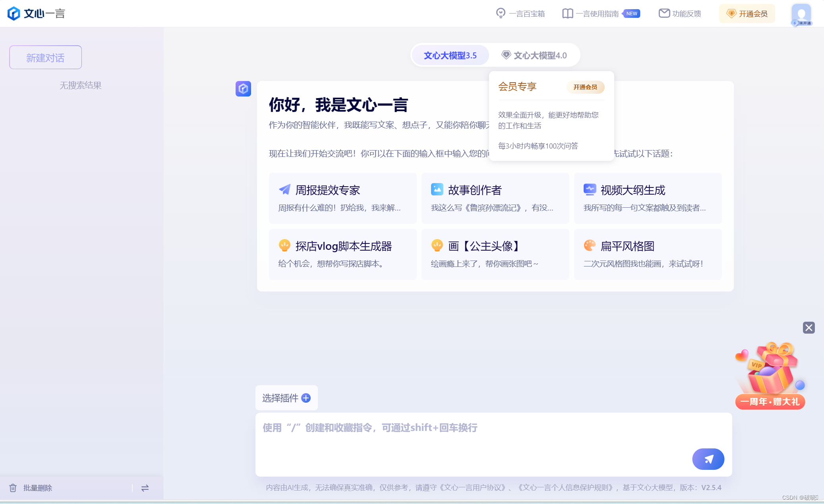Select the 扁平风格图 card title

pyautogui.click(x=627, y=246)
